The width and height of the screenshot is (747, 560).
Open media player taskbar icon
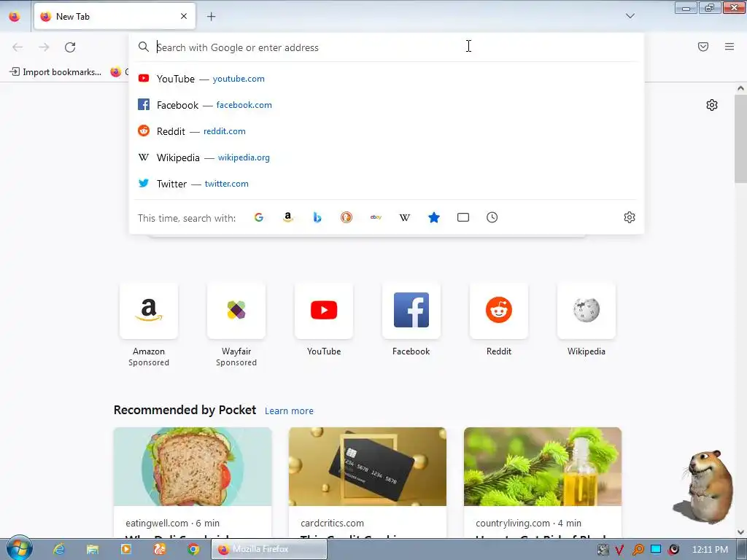pyautogui.click(x=125, y=549)
